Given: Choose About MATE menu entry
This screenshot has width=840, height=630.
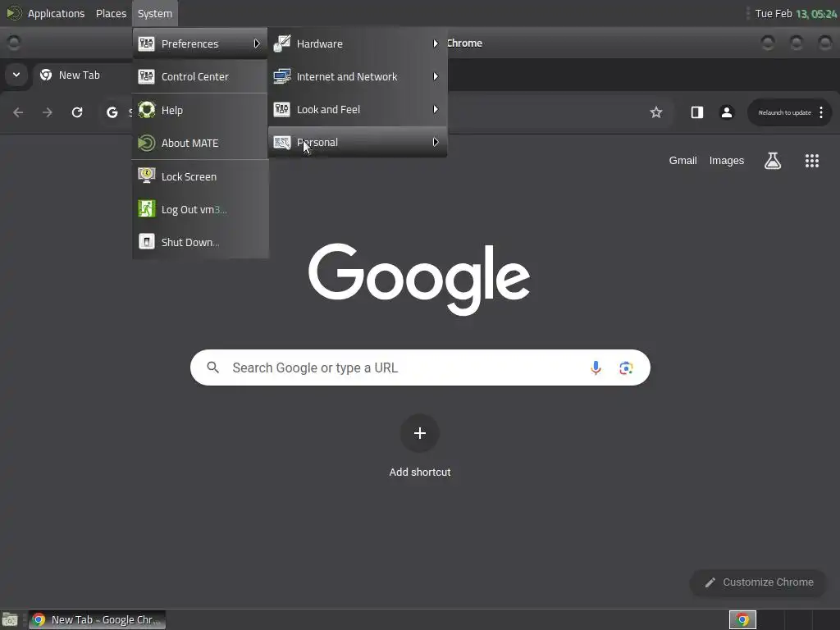Looking at the screenshot, I should (200, 143).
